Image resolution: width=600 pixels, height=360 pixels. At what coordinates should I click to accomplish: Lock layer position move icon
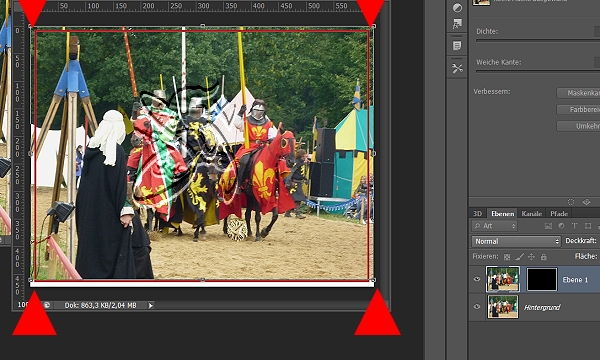532,257
